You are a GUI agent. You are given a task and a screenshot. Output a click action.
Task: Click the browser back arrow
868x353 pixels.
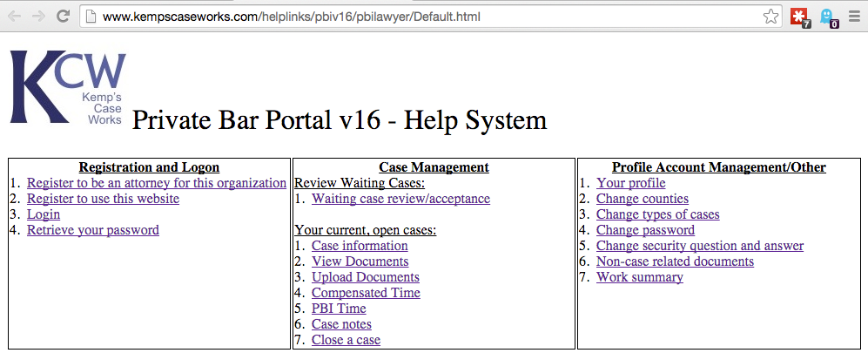(x=15, y=17)
